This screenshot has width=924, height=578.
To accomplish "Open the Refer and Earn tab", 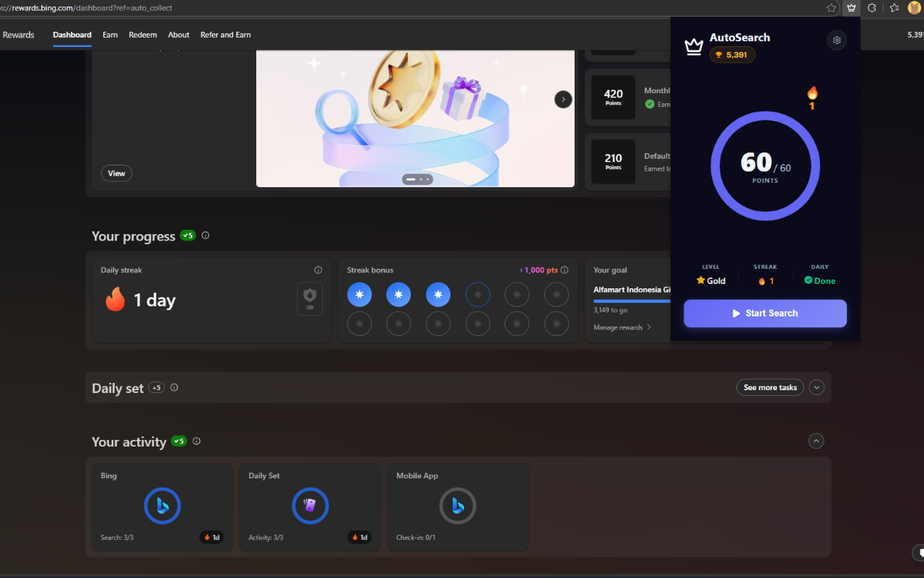I will 226,35.
